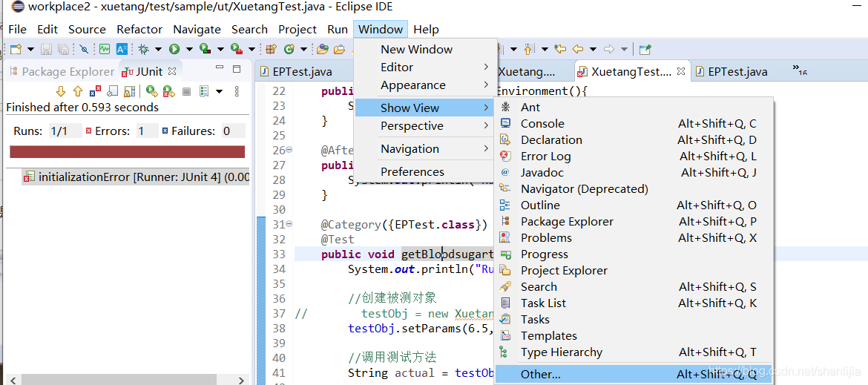868x385 pixels.
Task: Click the Pin Editor toolbar icon
Action: pos(645,49)
